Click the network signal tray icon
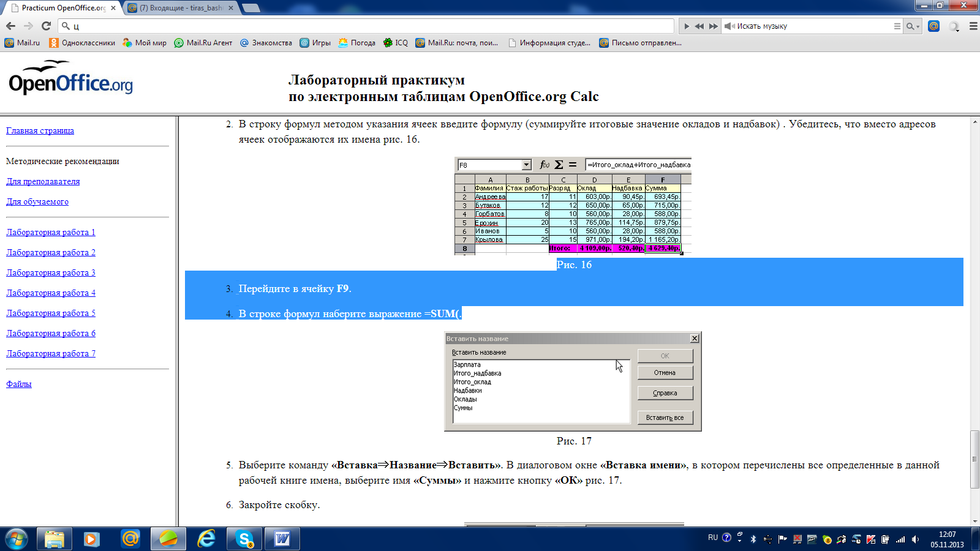This screenshot has width=980, height=551. (x=900, y=539)
